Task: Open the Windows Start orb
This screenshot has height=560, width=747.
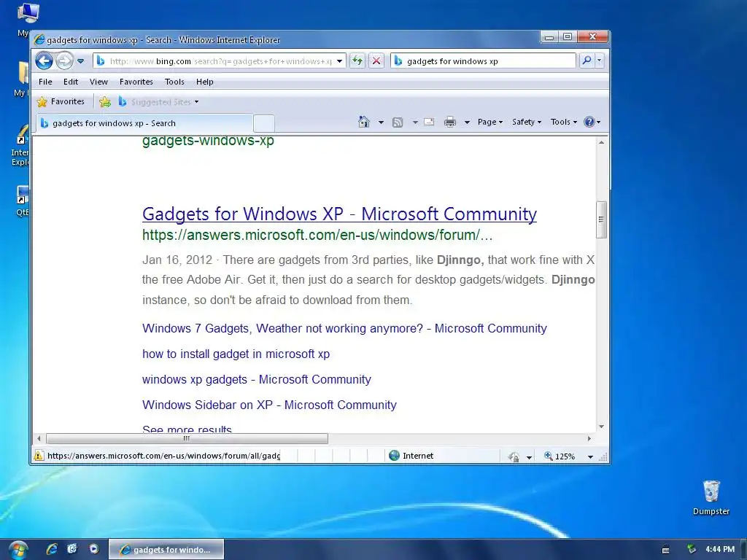Action: (18, 550)
